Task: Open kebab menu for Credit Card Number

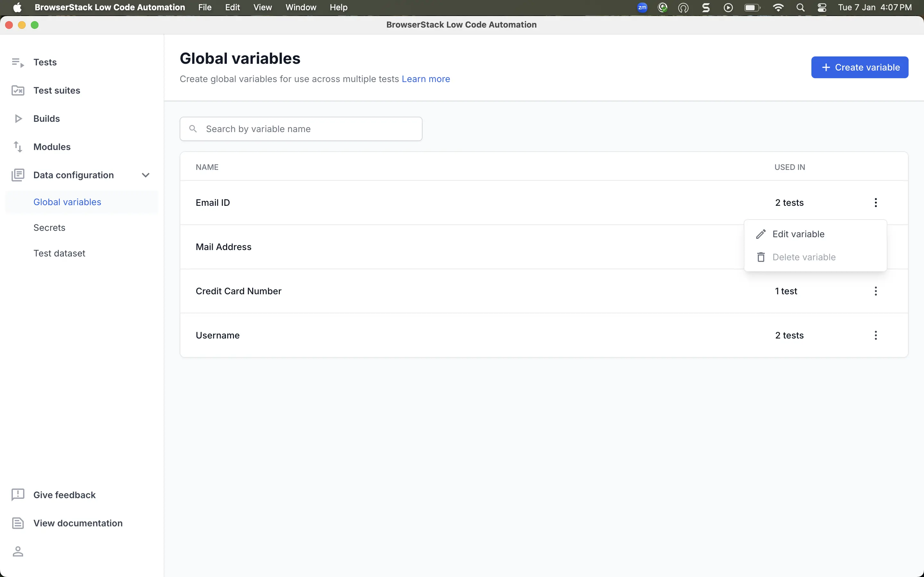Action: click(x=876, y=291)
